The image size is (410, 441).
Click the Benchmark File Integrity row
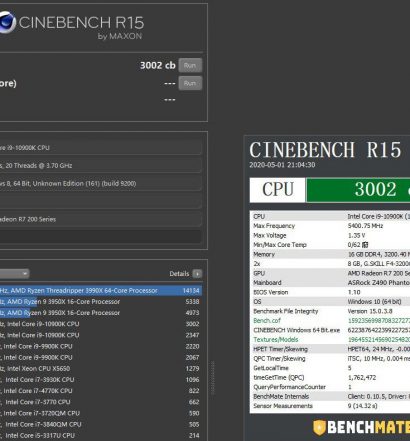330,311
